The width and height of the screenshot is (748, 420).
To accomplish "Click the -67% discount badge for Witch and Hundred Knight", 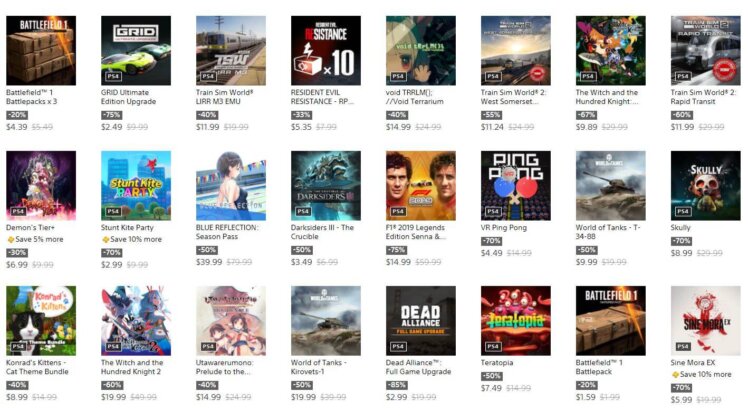I will (x=586, y=115).
